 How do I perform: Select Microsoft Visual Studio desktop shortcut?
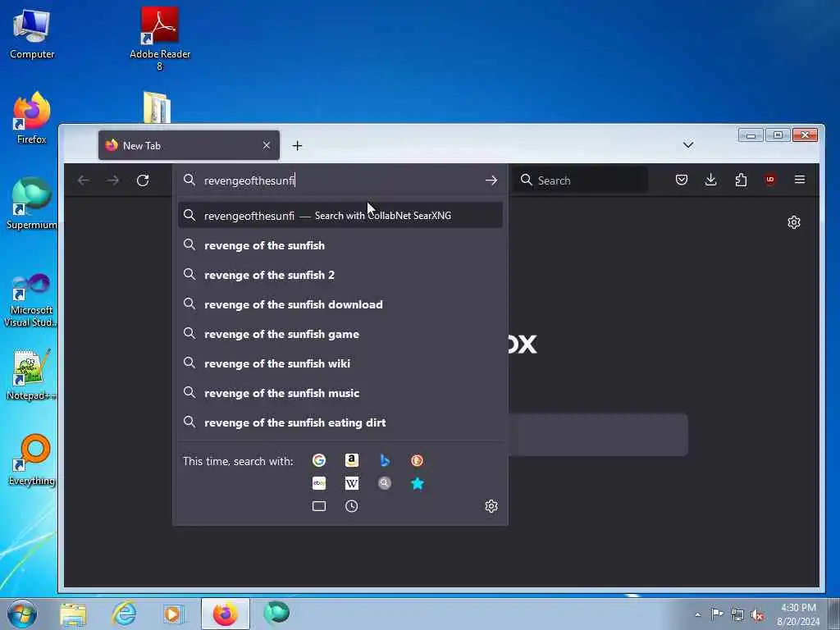coord(32,300)
